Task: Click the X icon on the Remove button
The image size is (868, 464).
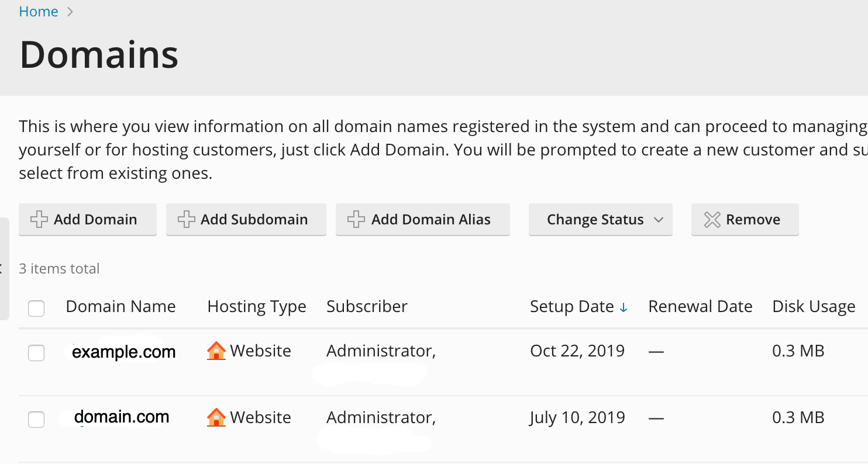Action: coord(711,219)
